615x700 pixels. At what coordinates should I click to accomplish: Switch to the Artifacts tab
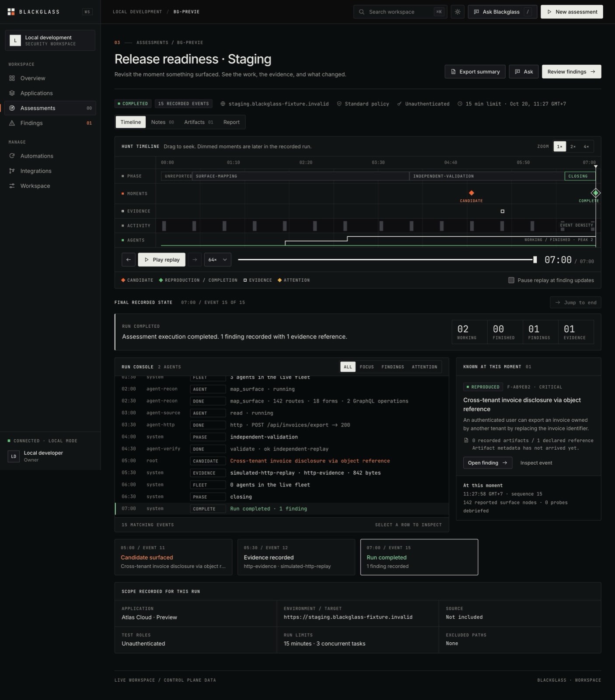point(199,122)
